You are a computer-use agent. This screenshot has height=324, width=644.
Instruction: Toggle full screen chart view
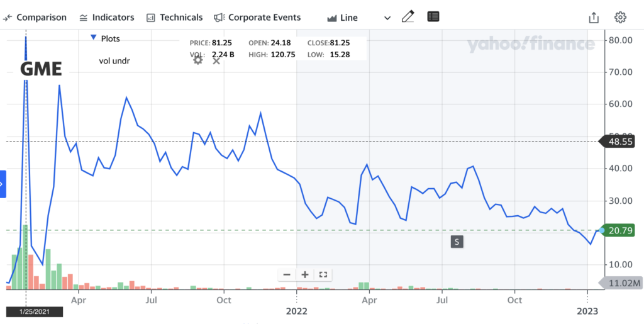coord(323,275)
